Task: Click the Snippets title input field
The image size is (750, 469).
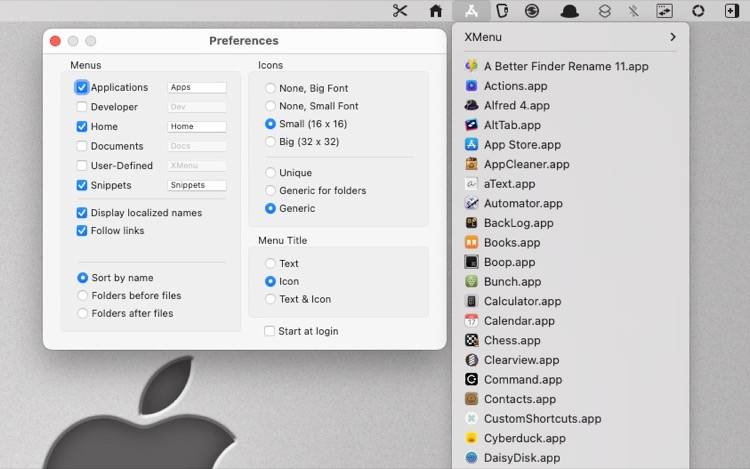Action: (197, 185)
